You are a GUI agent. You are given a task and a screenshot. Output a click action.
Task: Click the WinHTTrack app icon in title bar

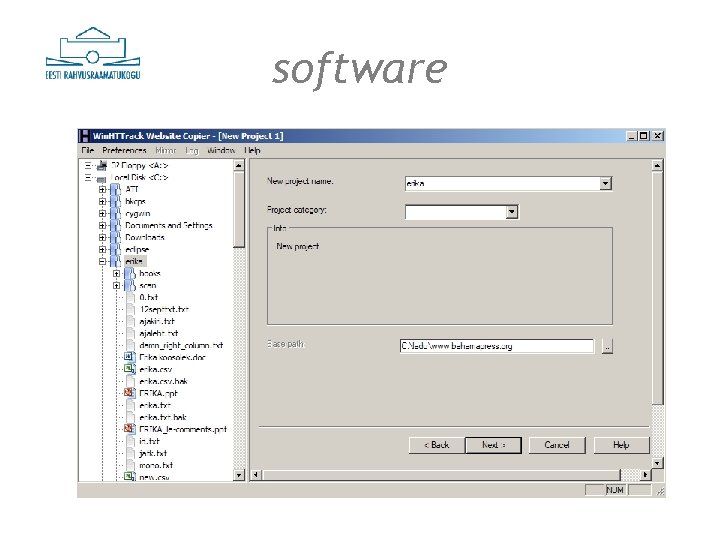click(84, 136)
